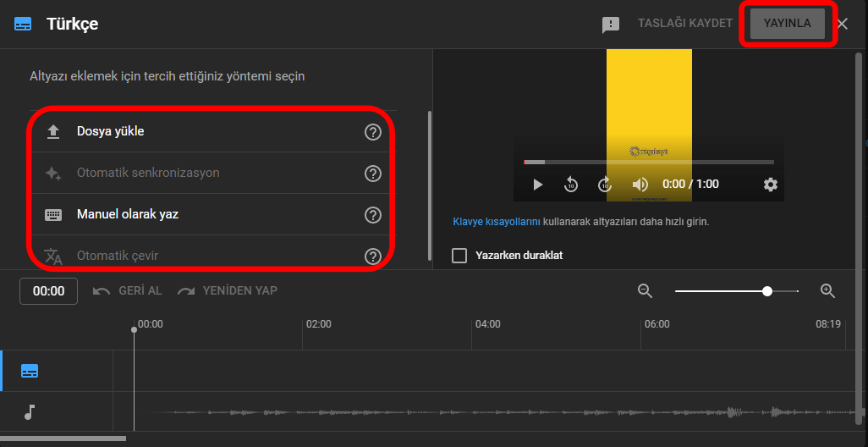Open video player settings gear
Image resolution: width=868 pixels, height=447 pixels.
pyautogui.click(x=770, y=185)
